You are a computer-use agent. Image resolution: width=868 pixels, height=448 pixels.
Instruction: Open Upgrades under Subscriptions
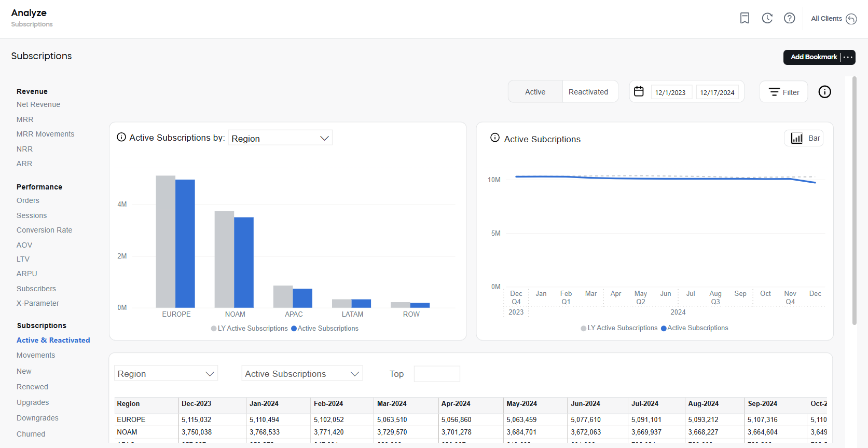click(x=33, y=402)
